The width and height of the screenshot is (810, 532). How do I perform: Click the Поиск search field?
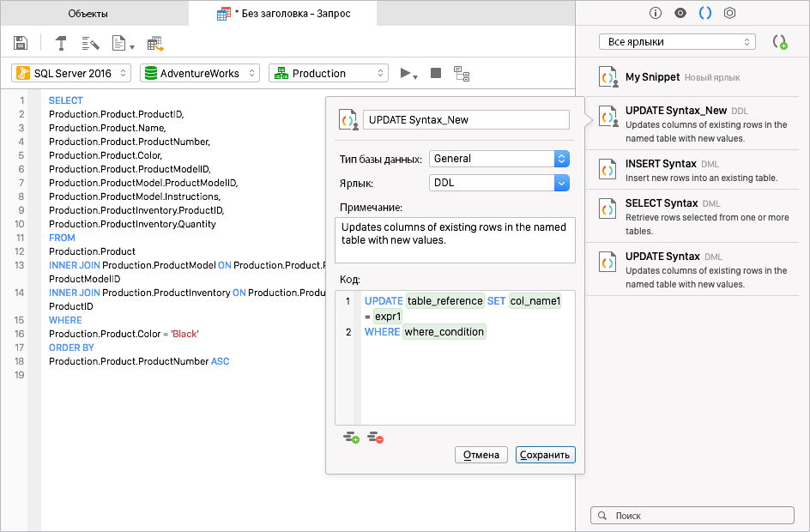click(x=692, y=515)
